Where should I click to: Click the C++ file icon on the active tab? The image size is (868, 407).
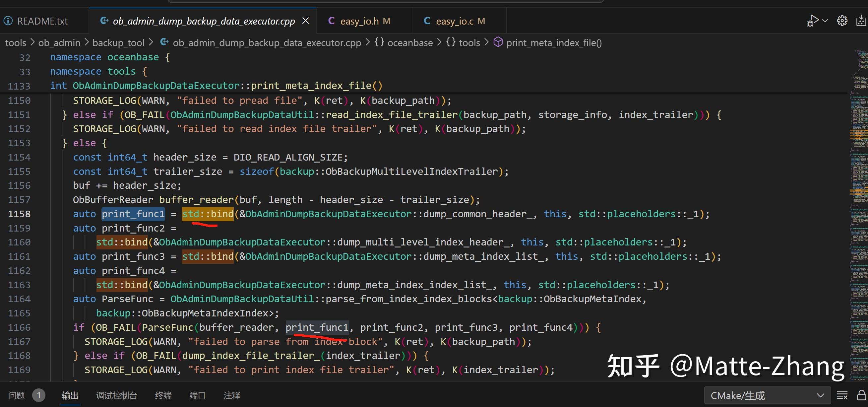point(104,21)
